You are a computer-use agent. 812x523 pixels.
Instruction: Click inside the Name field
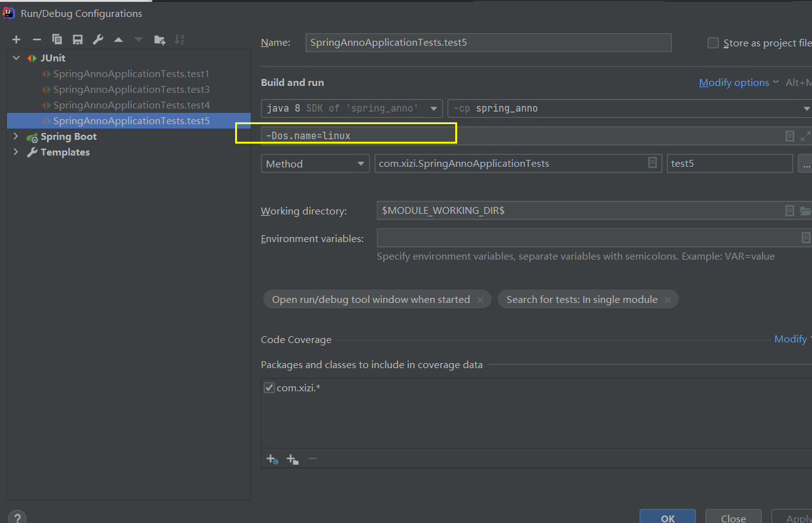point(488,43)
